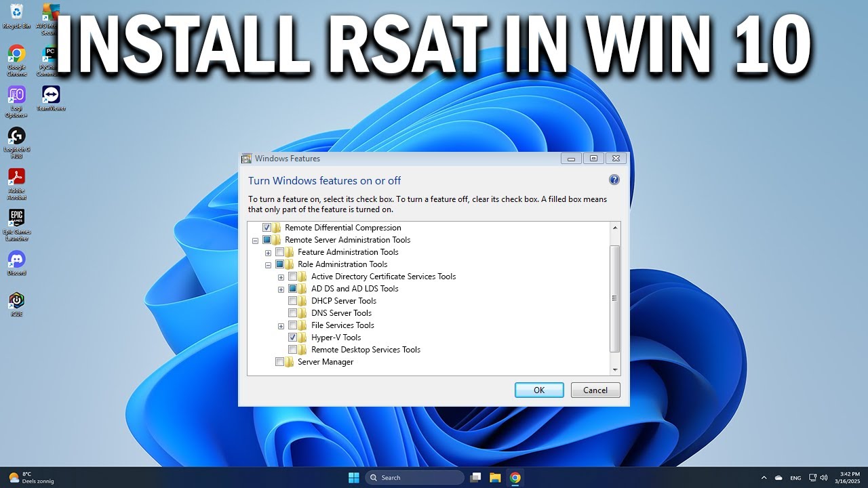This screenshot has height=488, width=868.
Task: Toggle Remote Server Administration Tools checkbox
Action: coord(267,240)
